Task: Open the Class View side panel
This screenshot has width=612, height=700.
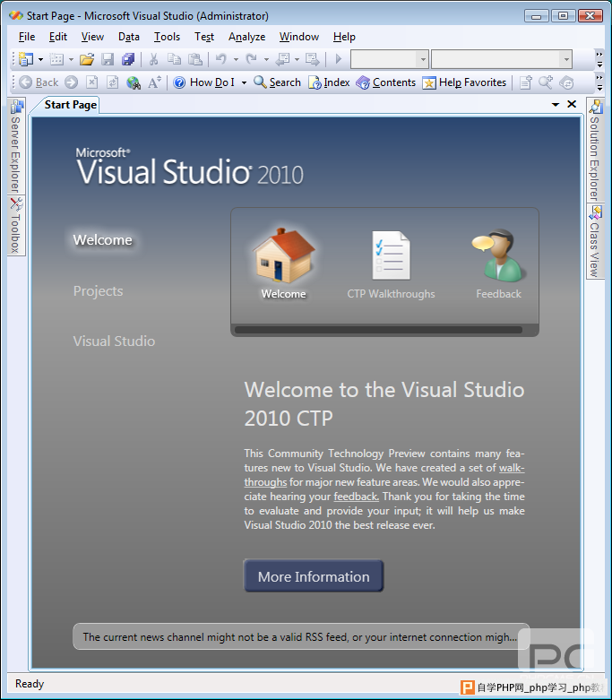Action: [x=595, y=241]
